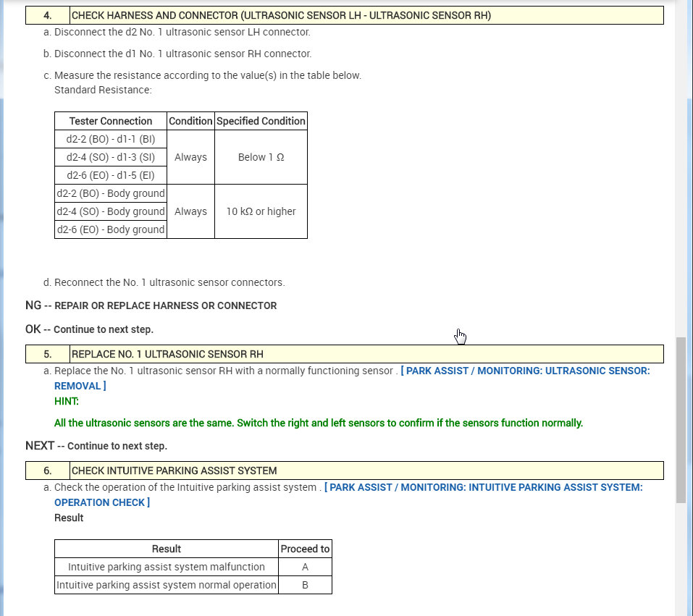Click result cell B in Proceed to column
Screen dimensions: 693x616
[305, 585]
